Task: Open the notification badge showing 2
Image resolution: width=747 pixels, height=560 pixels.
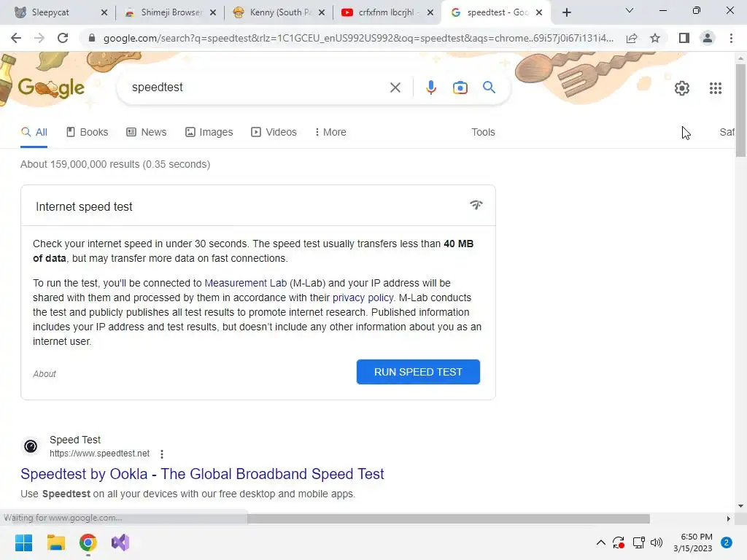Action: pyautogui.click(x=726, y=542)
